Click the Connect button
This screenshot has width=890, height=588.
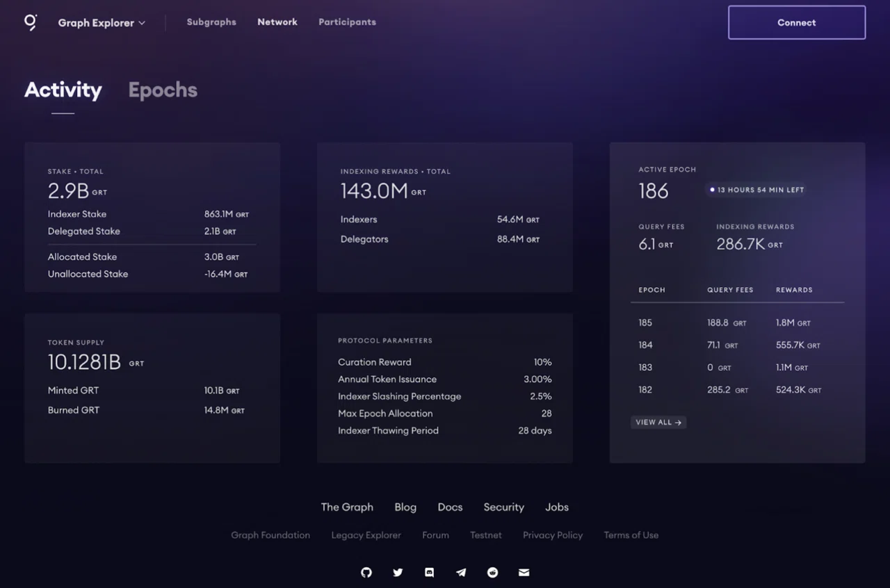tap(797, 22)
